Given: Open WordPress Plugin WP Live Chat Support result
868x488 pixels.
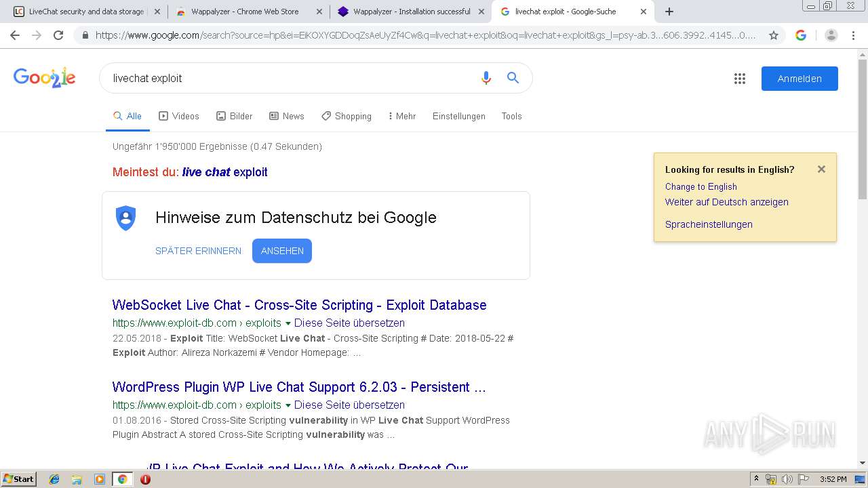Looking at the screenshot, I should pyautogui.click(x=299, y=387).
